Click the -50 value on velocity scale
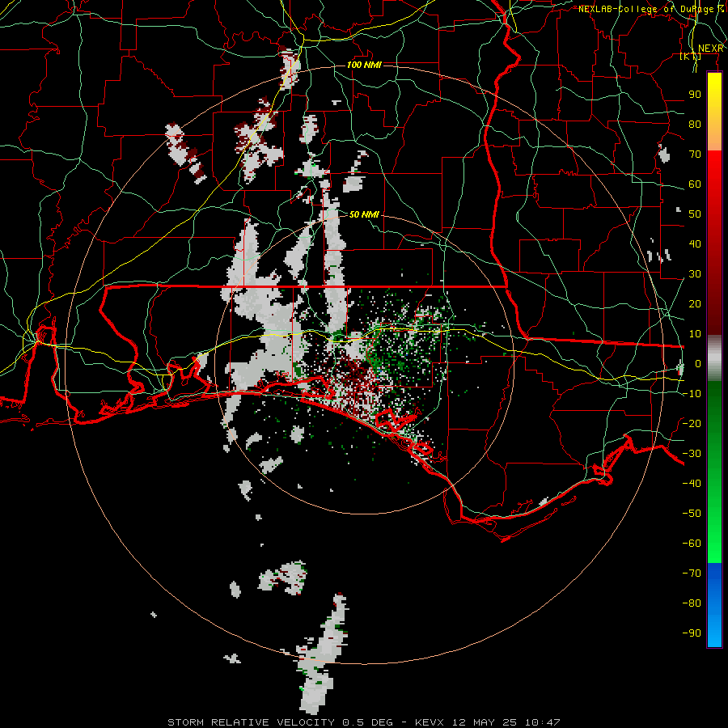Viewport: 728px width, 728px height. [x=692, y=514]
